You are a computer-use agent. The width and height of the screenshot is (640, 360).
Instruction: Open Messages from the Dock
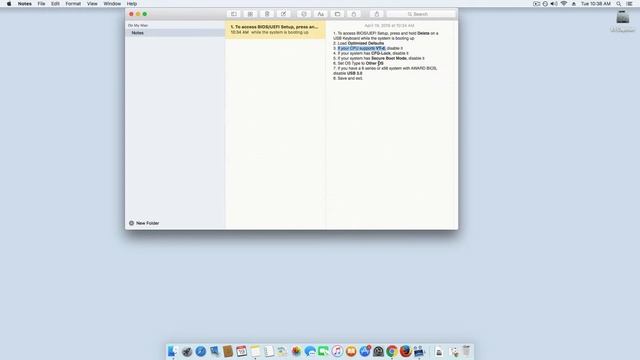[310, 351]
